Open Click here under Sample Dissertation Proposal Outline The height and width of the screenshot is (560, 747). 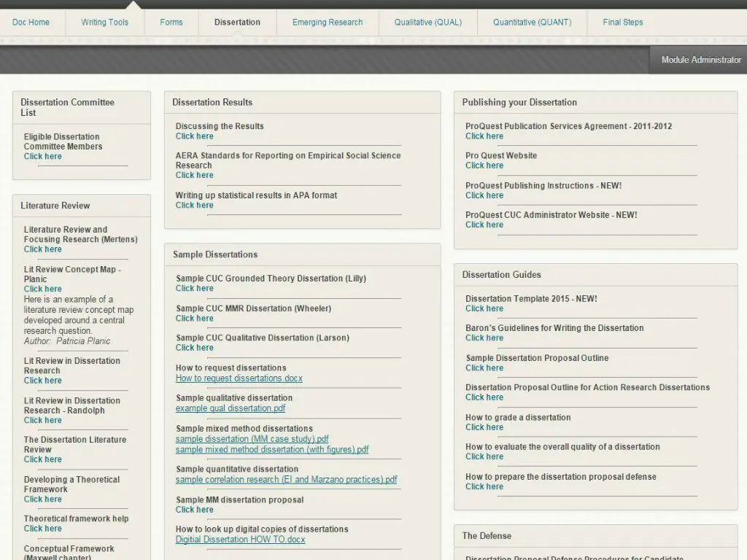tap(484, 367)
